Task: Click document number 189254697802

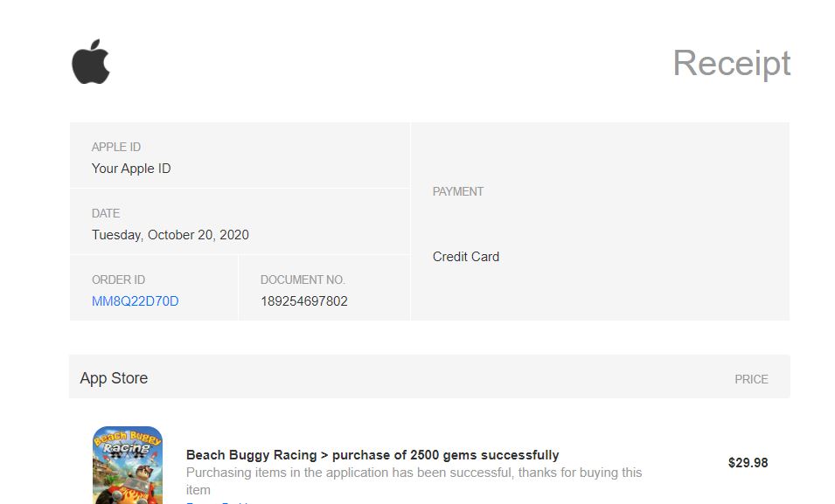Action: [304, 301]
